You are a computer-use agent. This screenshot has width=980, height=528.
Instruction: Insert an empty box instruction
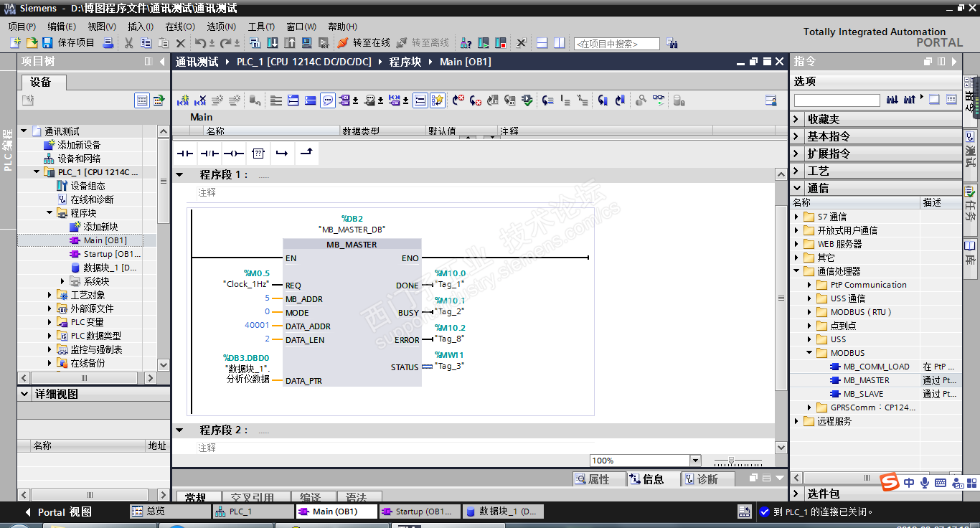[x=258, y=154]
